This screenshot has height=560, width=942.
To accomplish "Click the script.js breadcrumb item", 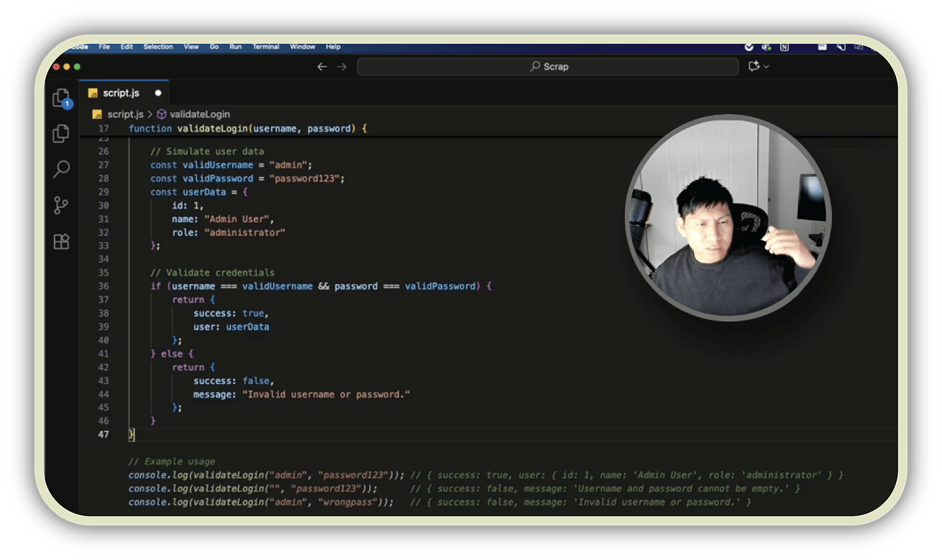I will tap(125, 114).
